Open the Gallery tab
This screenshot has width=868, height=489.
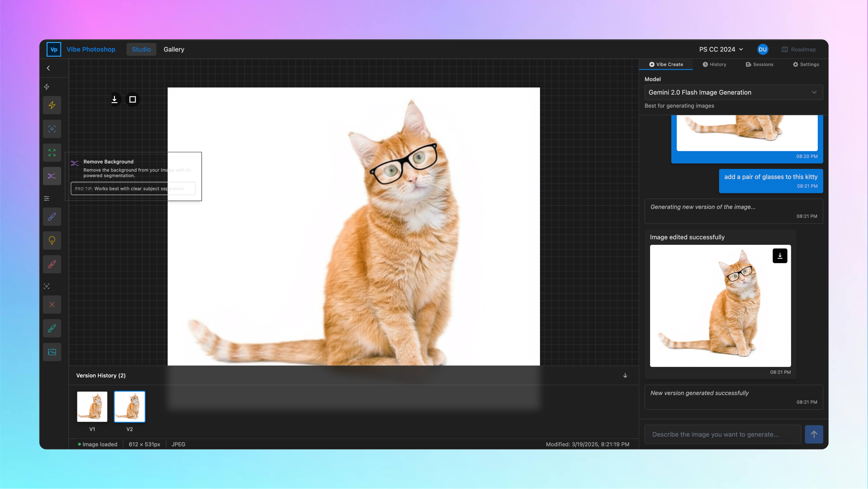click(174, 49)
